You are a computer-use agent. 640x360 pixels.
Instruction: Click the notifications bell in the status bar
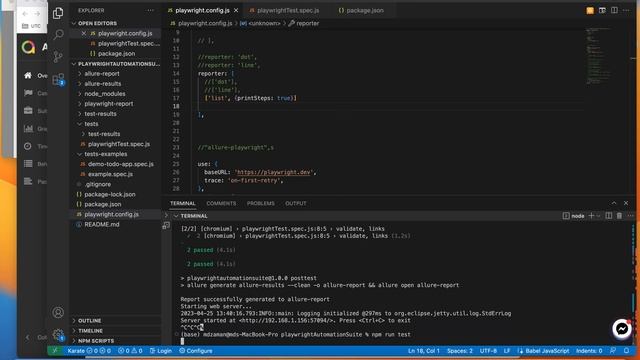click(627, 351)
